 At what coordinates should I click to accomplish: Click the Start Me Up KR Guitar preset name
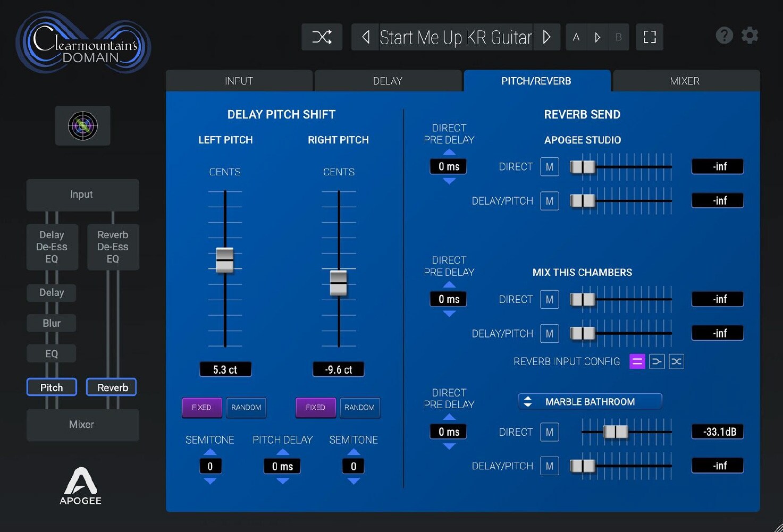[456, 37]
